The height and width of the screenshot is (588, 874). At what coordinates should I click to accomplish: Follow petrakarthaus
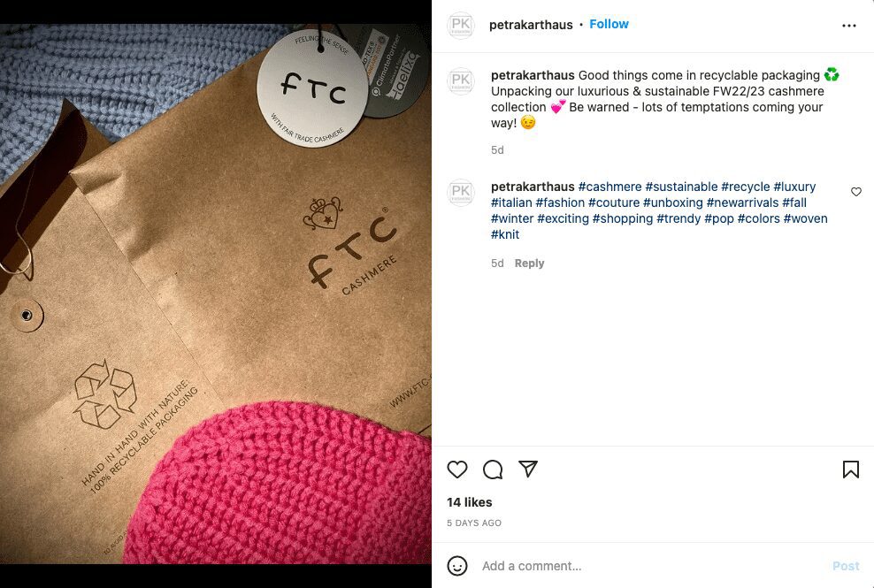point(609,25)
